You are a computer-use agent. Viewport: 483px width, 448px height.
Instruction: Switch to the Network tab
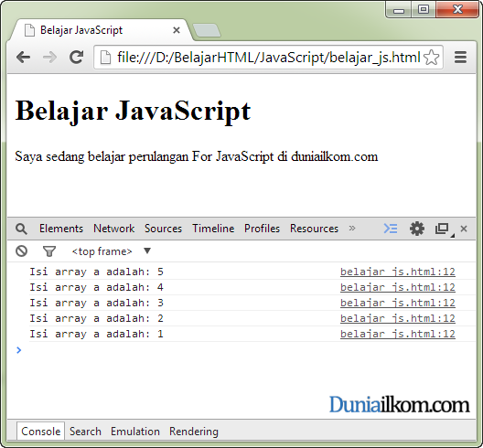tap(114, 229)
